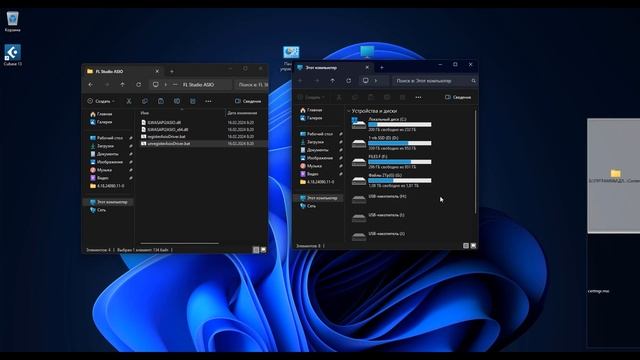640x360 pixels.
Task: Select Локальный диск (C:) drive
Action: 391,124
